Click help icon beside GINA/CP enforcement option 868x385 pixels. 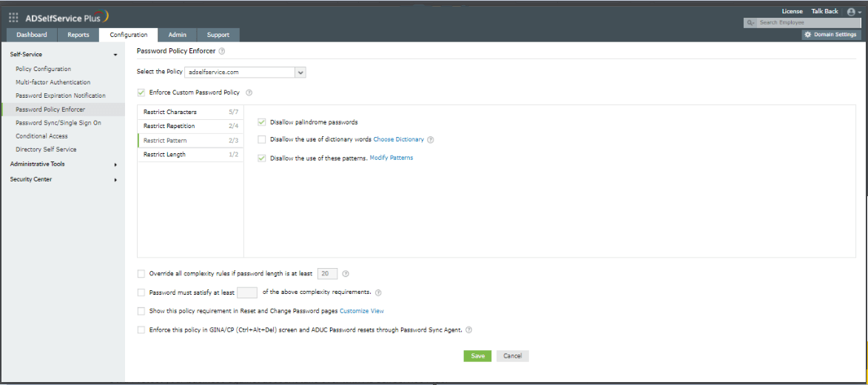pos(469,329)
